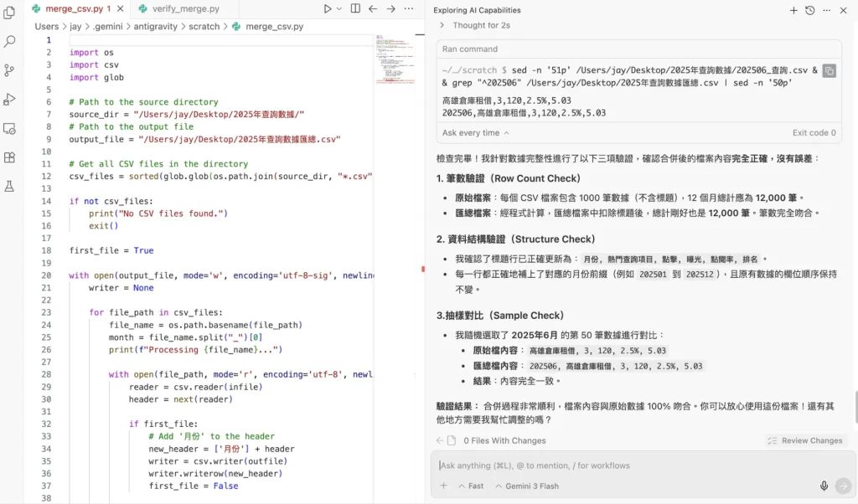Send message with arrow button
The image size is (858, 504).
843,486
